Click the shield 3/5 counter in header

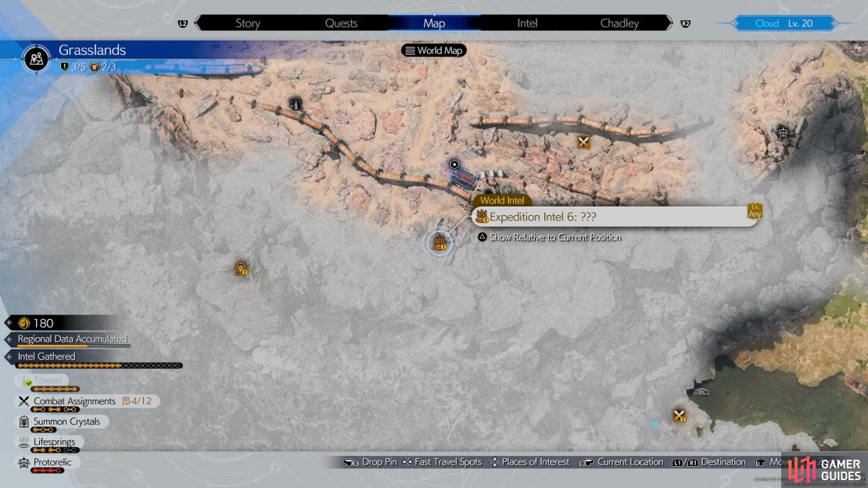click(73, 67)
